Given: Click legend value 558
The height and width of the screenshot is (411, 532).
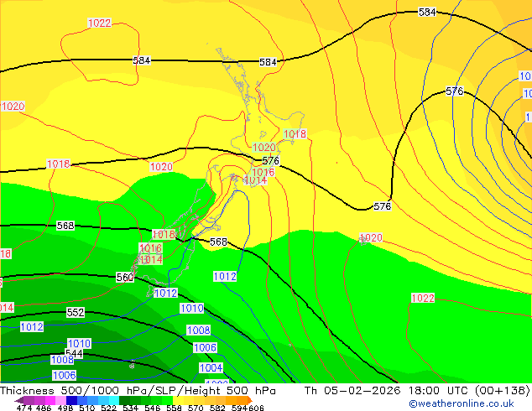Looking at the screenshot, I should (174, 408).
